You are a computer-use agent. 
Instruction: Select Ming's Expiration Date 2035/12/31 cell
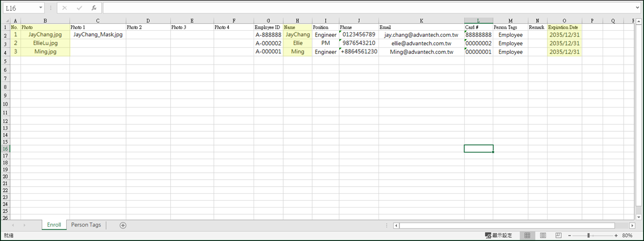click(564, 52)
